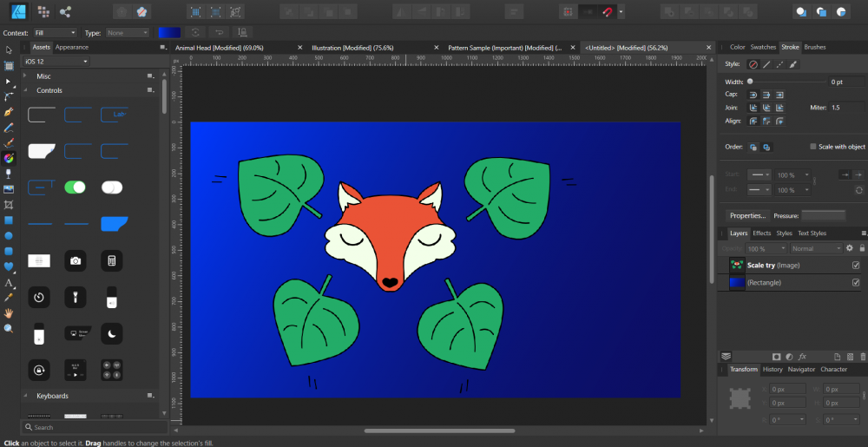Switch to the Swatches tab
This screenshot has width=868, height=447.
pos(763,47)
